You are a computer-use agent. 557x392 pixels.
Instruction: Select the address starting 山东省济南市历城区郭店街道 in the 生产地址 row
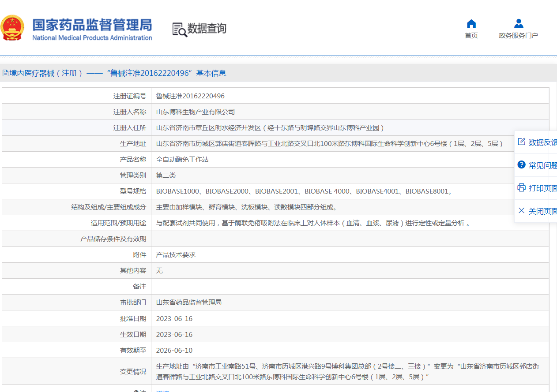(x=330, y=143)
